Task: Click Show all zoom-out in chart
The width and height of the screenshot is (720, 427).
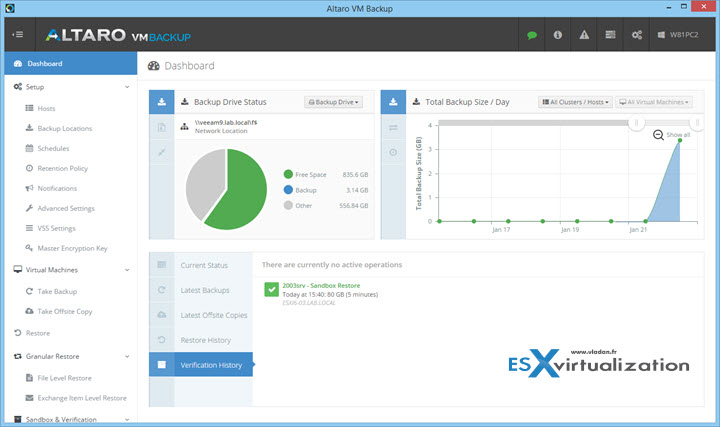Action: pyautogui.click(x=672, y=135)
